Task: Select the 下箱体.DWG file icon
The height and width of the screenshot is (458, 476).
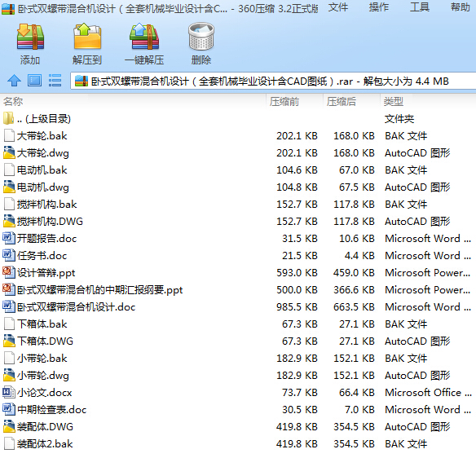Action: 9,341
